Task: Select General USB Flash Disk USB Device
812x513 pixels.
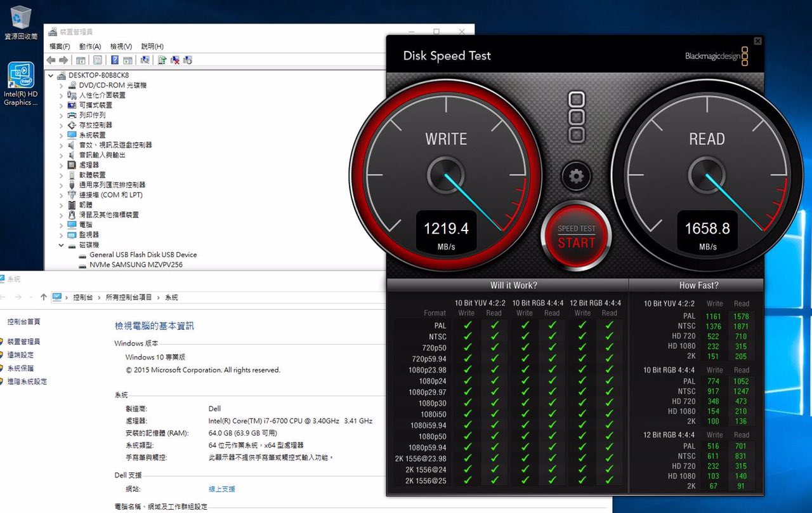Action: [x=143, y=255]
